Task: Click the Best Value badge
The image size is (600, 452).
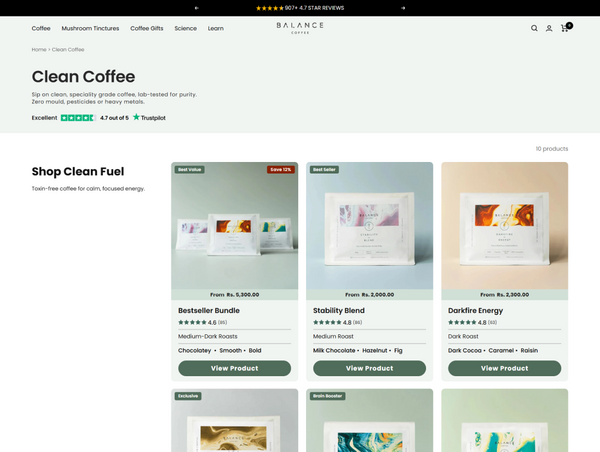Action: 189,170
